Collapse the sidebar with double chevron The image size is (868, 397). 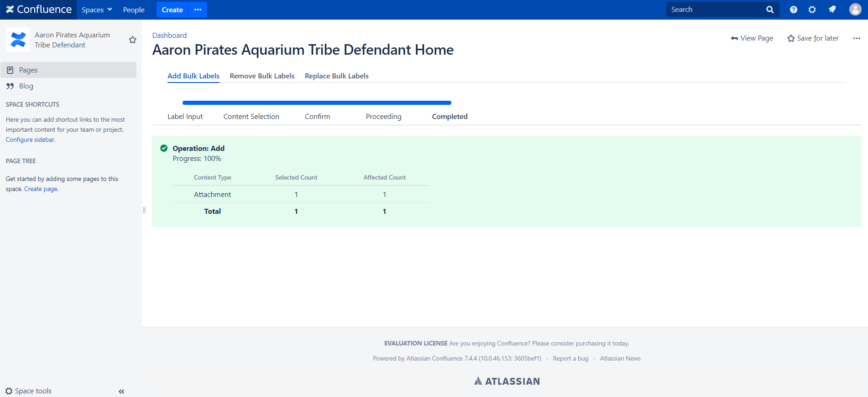click(121, 391)
